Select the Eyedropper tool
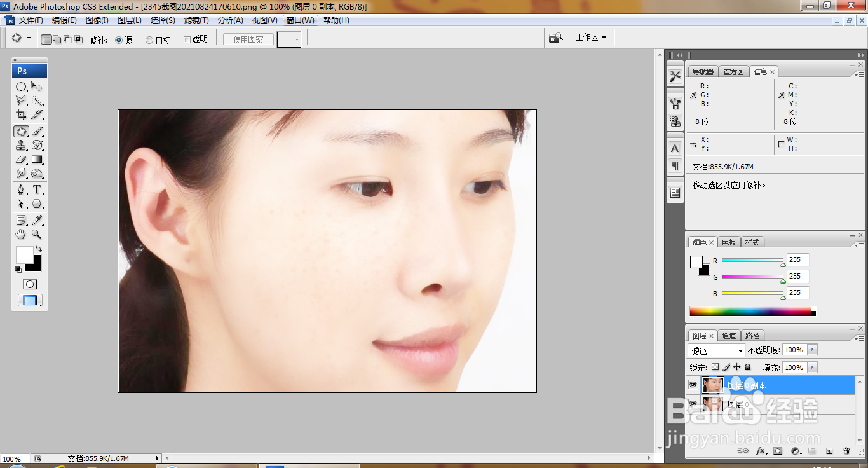The image size is (868, 468). (x=37, y=221)
